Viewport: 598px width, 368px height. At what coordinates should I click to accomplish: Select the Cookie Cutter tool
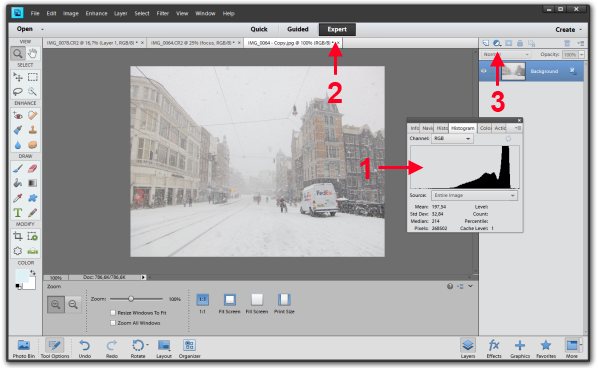pyautogui.click(x=18, y=251)
